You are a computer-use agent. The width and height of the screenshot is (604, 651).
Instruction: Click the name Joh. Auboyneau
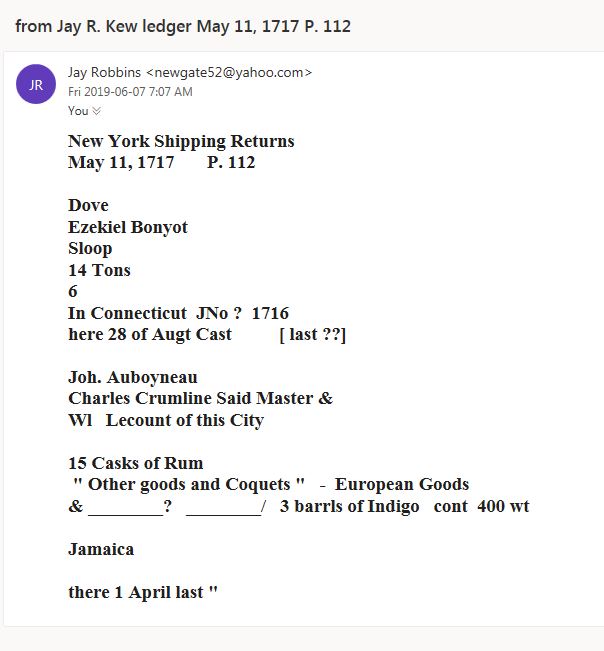pyautogui.click(x=133, y=377)
